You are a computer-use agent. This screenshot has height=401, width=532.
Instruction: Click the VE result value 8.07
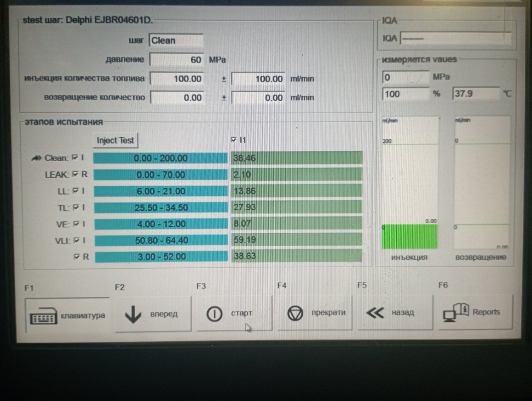[x=297, y=223]
